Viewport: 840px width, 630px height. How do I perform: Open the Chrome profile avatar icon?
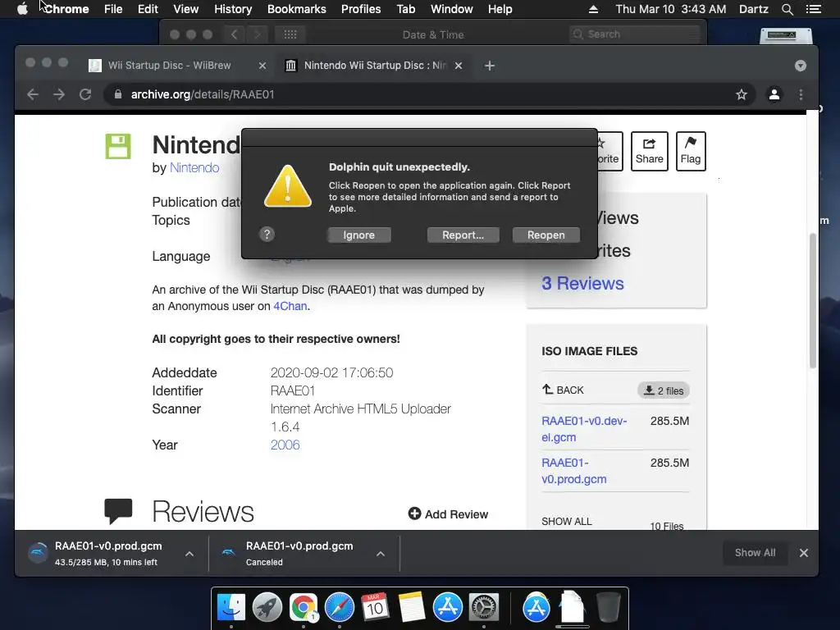click(774, 95)
